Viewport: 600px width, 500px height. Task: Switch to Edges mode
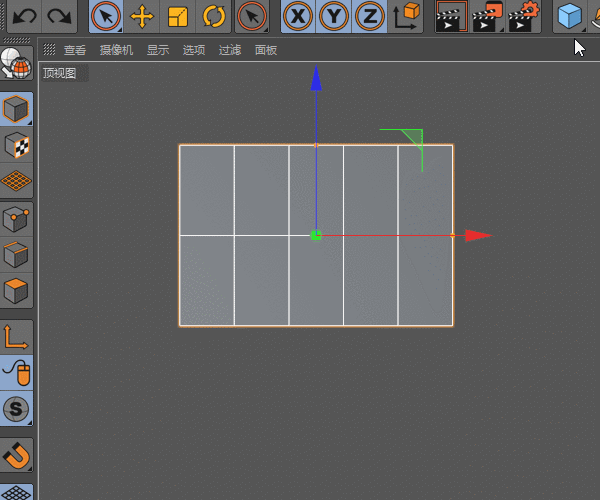point(16,254)
